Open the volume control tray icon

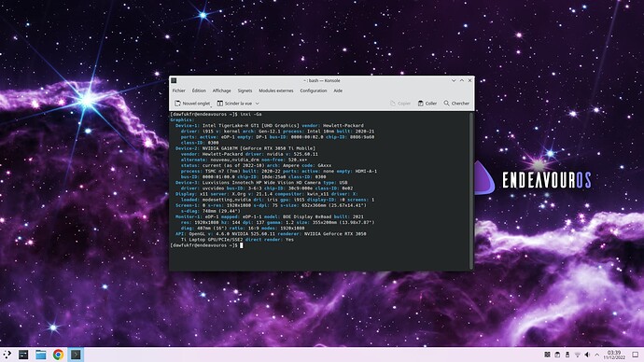pos(587,355)
